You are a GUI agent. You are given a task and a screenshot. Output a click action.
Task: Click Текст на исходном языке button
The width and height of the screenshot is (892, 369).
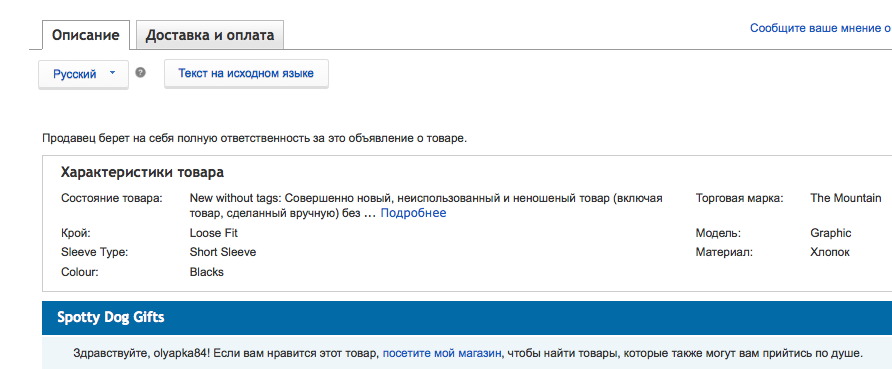pos(246,73)
